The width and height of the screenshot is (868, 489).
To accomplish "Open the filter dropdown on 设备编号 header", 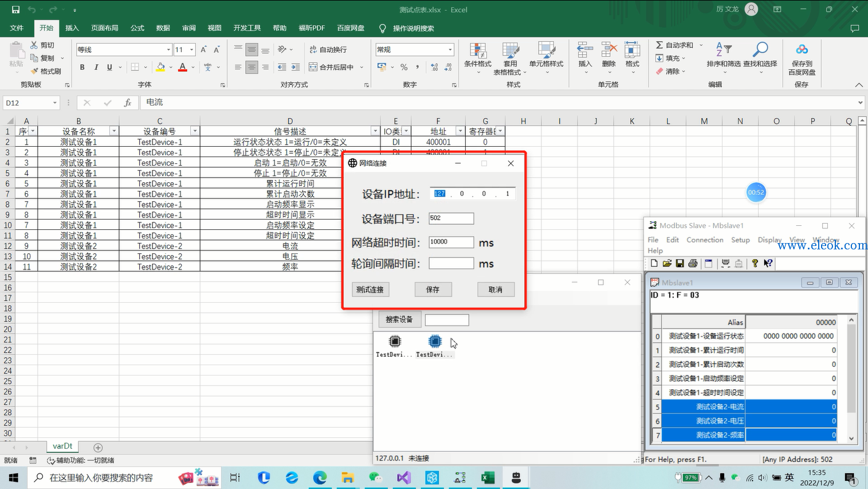I will click(x=195, y=131).
